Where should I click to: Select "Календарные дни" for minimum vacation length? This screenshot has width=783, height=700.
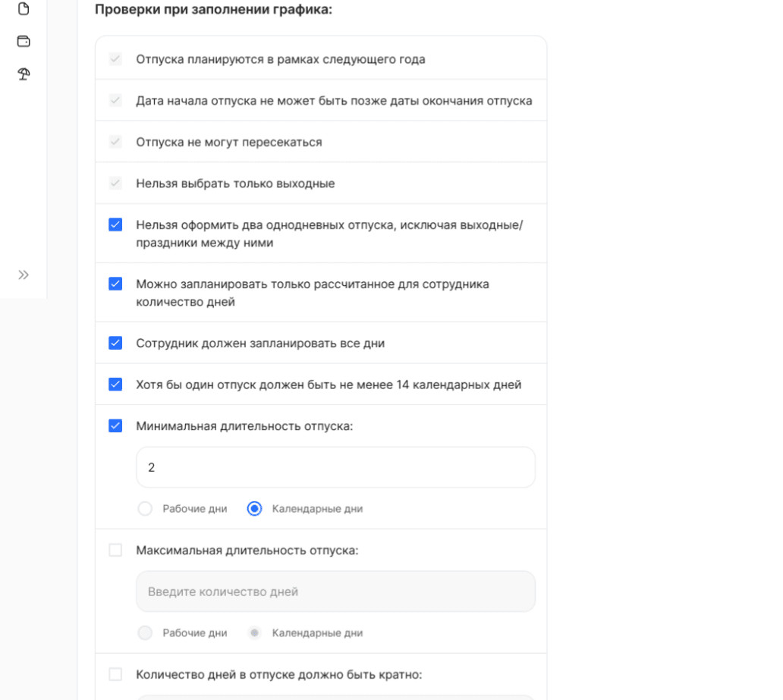(x=254, y=509)
